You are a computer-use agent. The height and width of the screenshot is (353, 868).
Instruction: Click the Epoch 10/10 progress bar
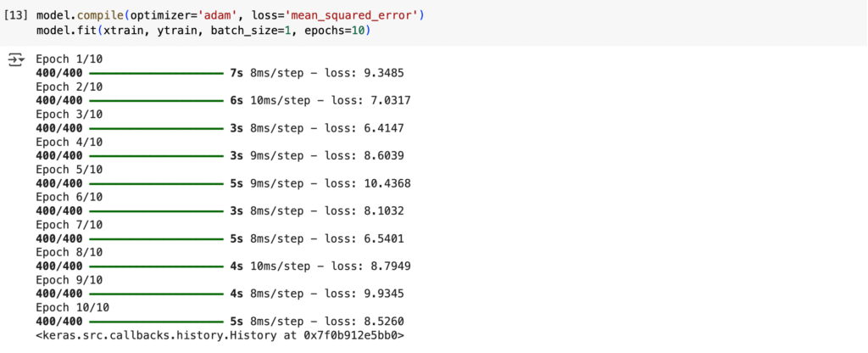coord(156,322)
